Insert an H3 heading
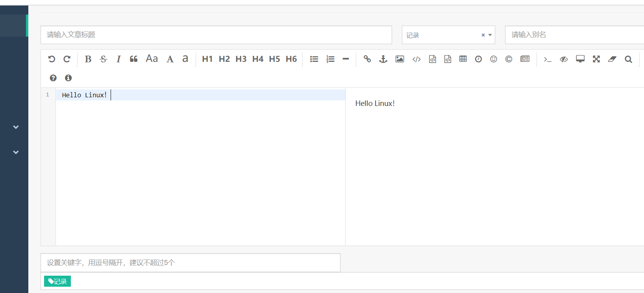644x293 pixels. tap(241, 59)
